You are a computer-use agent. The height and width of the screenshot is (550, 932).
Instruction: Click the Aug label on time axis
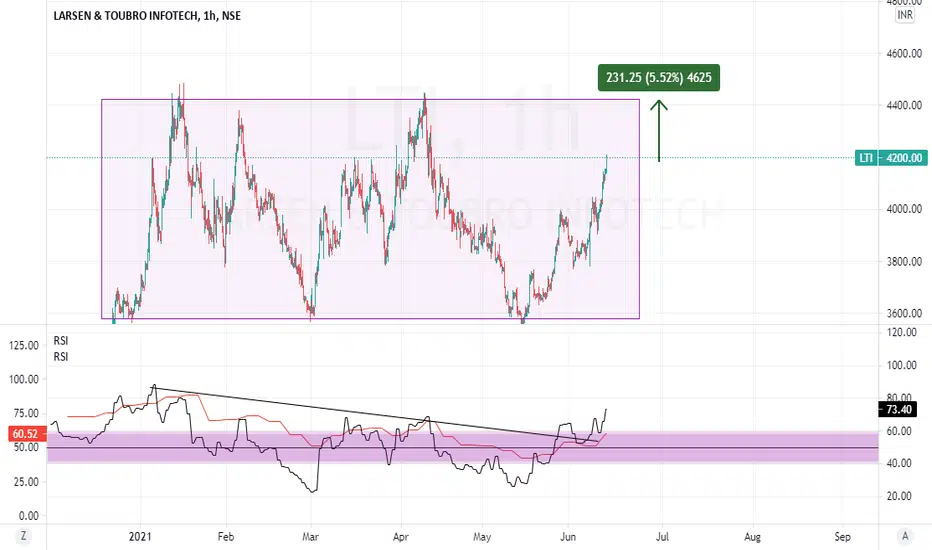pyautogui.click(x=752, y=536)
